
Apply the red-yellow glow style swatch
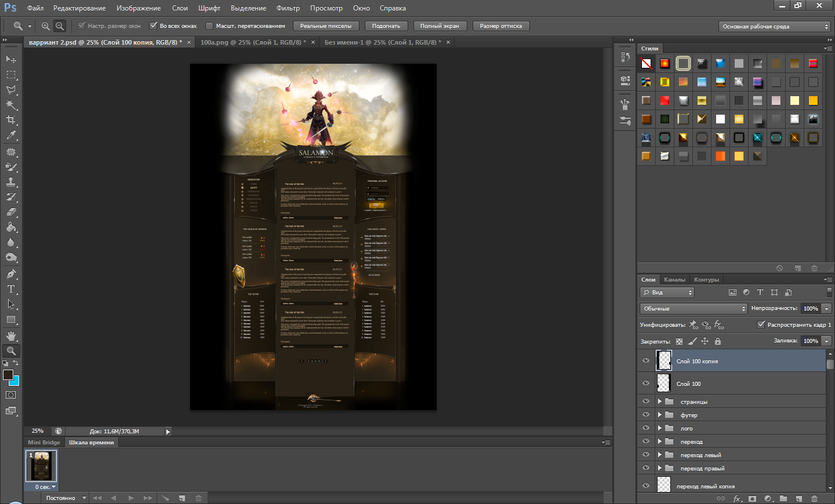(665, 63)
